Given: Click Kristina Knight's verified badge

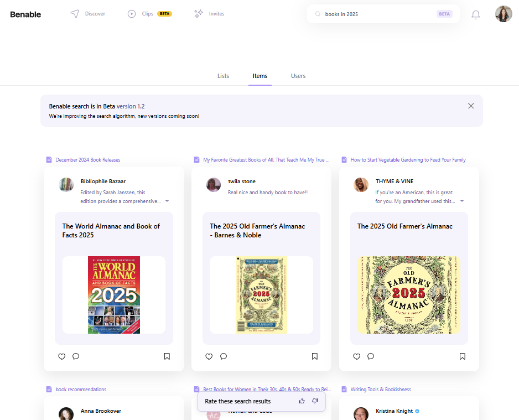Looking at the screenshot, I should tap(417, 411).
